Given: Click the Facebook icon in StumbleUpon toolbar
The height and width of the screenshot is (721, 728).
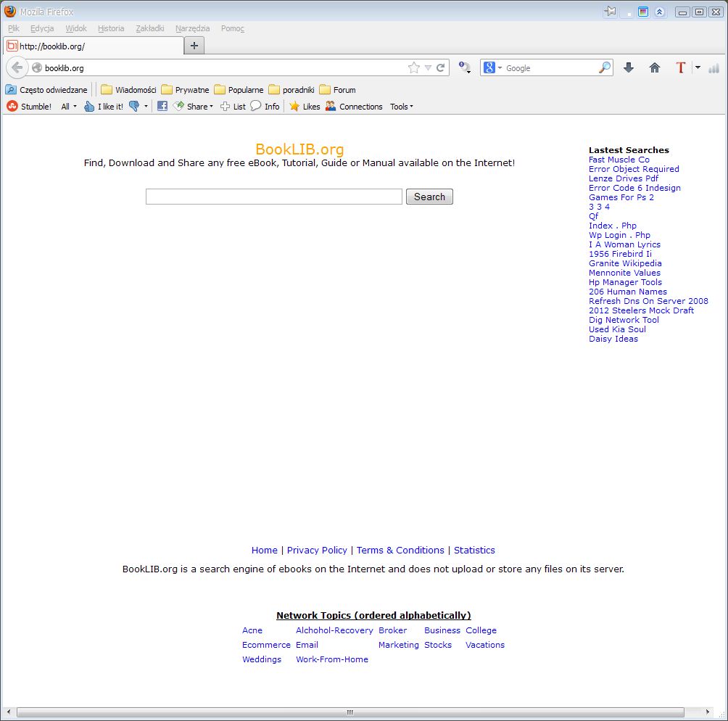Looking at the screenshot, I should coord(162,107).
